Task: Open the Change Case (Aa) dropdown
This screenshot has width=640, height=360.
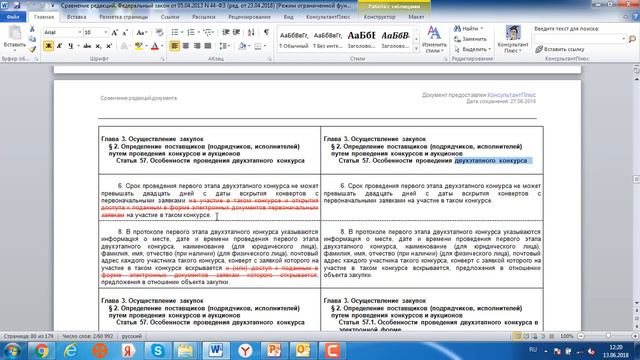Action: tap(141, 32)
